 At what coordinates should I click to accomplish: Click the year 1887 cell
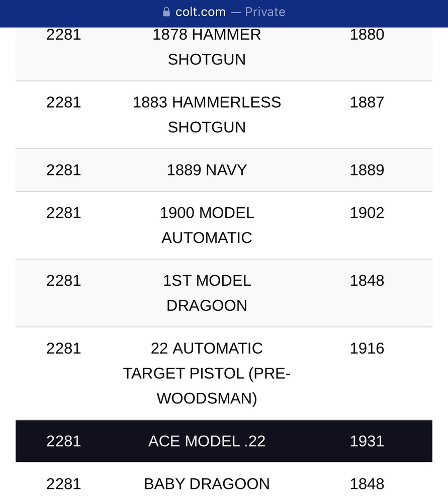click(x=367, y=102)
